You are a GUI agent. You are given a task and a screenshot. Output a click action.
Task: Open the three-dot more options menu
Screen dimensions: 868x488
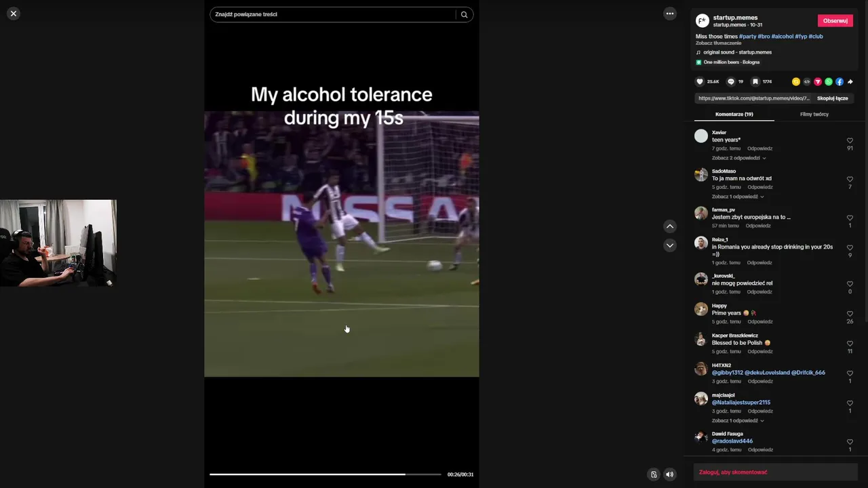pos(670,14)
